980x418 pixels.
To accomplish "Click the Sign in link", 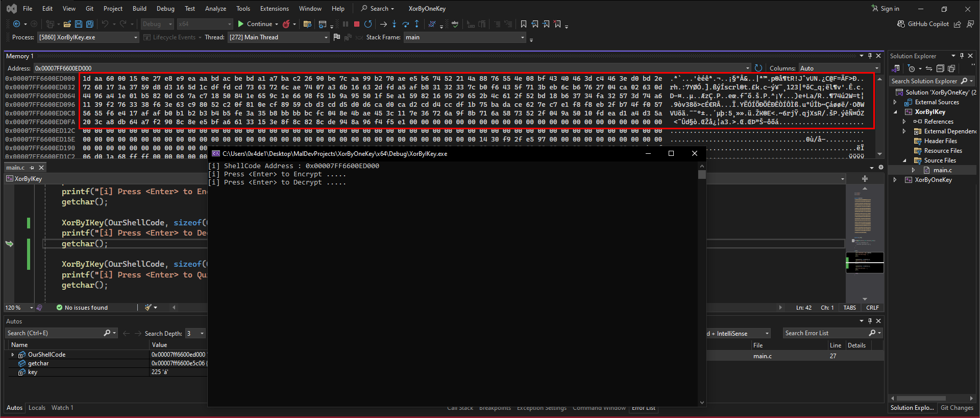I will coord(886,9).
